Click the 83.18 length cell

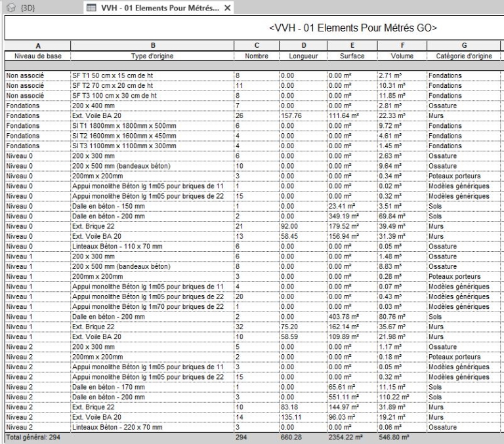(x=303, y=407)
